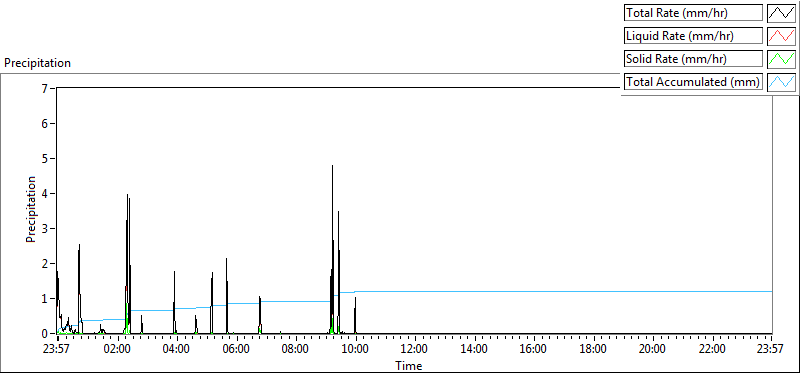The width and height of the screenshot is (800, 373).
Task: Click the vertical Precipitation axis title
Action: click(x=31, y=209)
